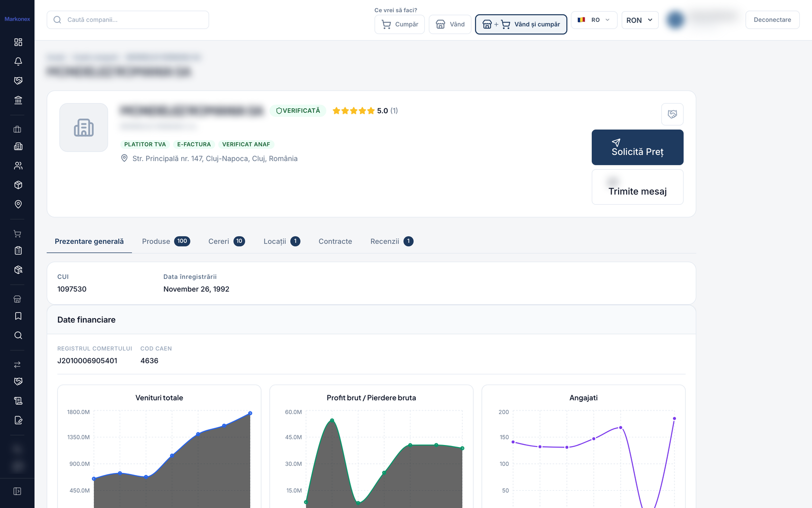Open the users people icon in sidebar
Viewport: 812px width, 508px height.
[18, 166]
